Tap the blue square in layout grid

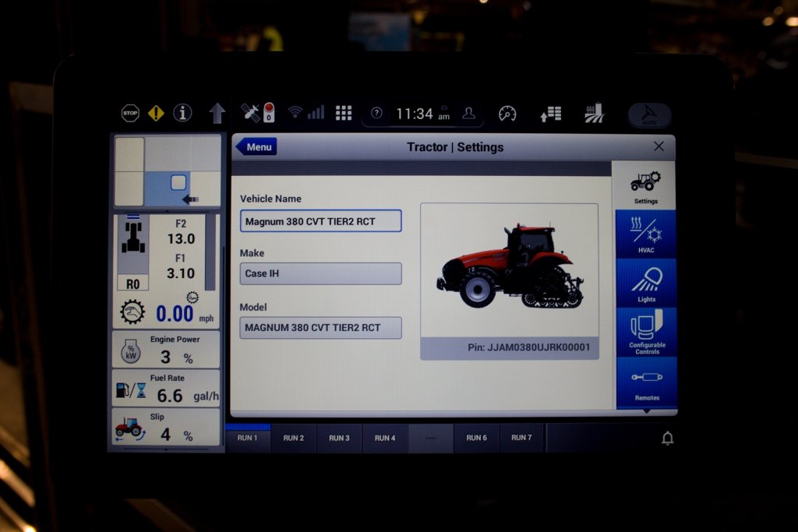click(x=178, y=182)
